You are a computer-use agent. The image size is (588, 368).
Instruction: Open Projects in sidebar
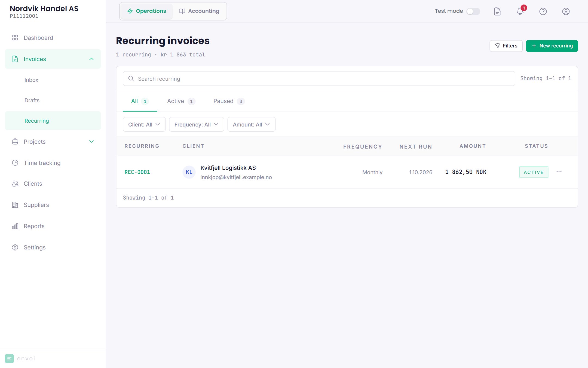[x=53, y=141]
